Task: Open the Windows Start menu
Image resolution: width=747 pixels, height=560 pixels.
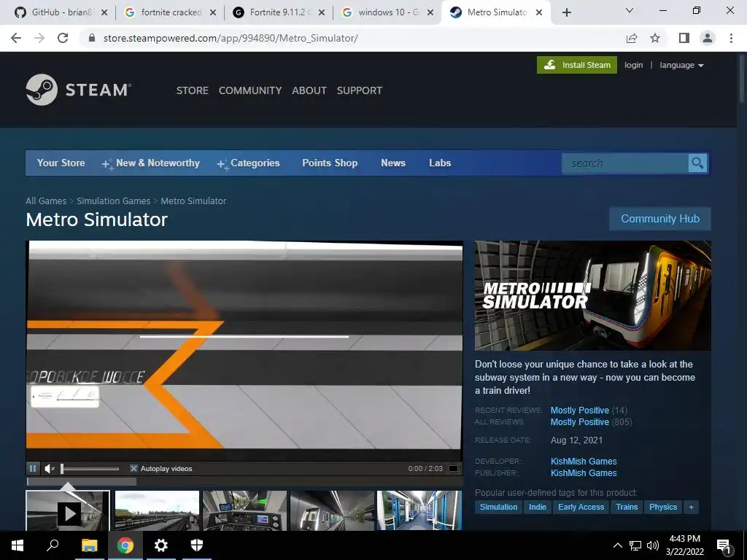Action: (x=18, y=545)
